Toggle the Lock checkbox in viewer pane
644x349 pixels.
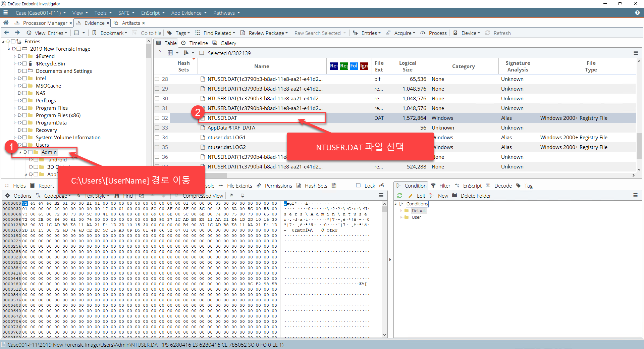coord(358,186)
